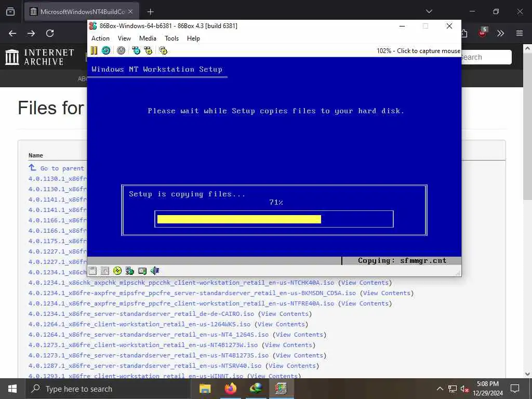Click the yellow 71% setup progress bar
Screen dimensions: 532x399
click(239, 219)
